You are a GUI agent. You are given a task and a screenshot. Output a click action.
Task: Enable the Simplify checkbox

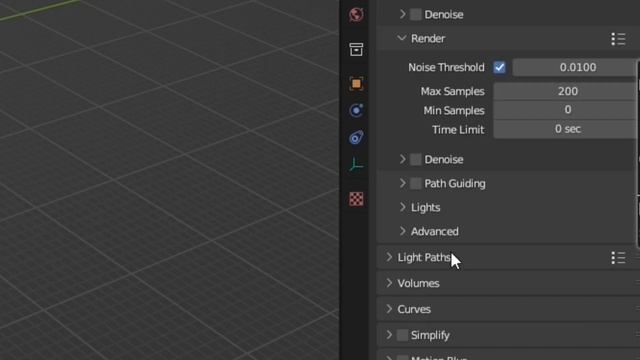click(x=402, y=335)
